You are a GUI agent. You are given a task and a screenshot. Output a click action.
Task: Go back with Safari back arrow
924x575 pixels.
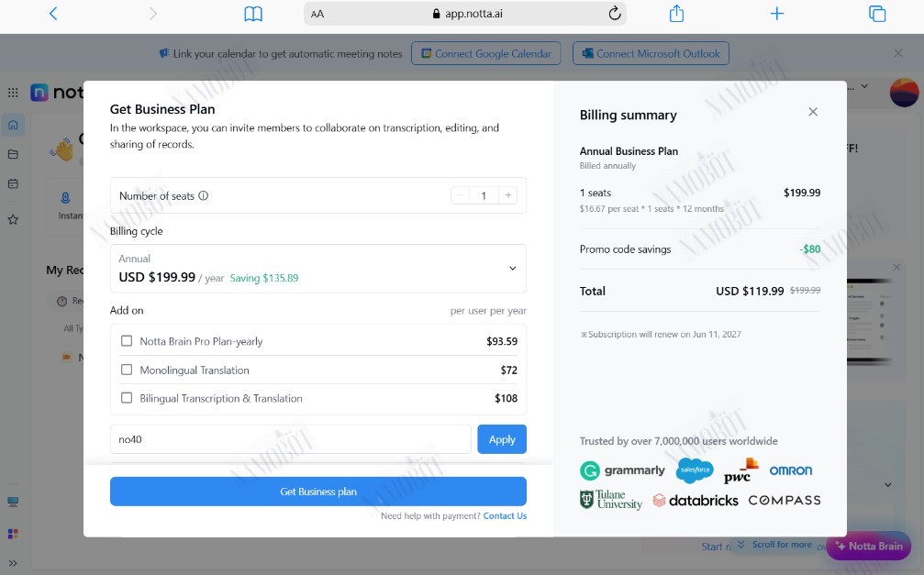[x=53, y=14]
